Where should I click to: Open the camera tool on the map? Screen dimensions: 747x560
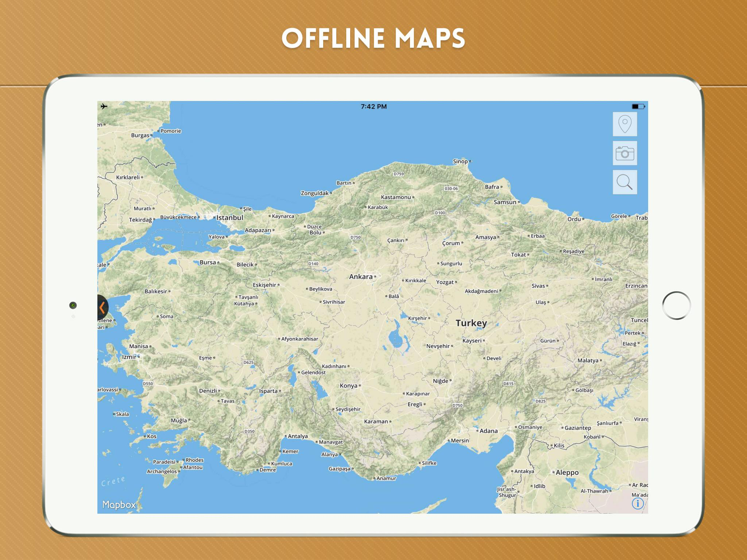[625, 153]
